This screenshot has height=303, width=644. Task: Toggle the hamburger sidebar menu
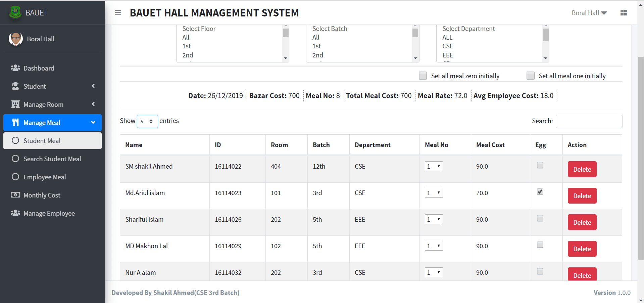pos(118,13)
